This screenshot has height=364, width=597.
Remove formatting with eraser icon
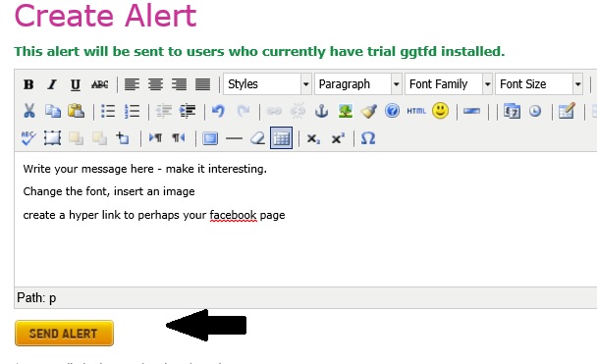[258, 138]
